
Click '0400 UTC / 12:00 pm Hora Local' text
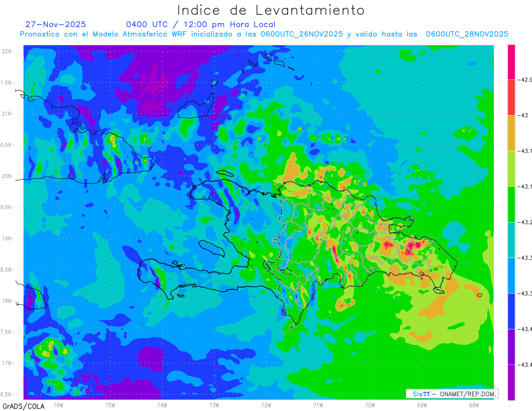click(201, 25)
